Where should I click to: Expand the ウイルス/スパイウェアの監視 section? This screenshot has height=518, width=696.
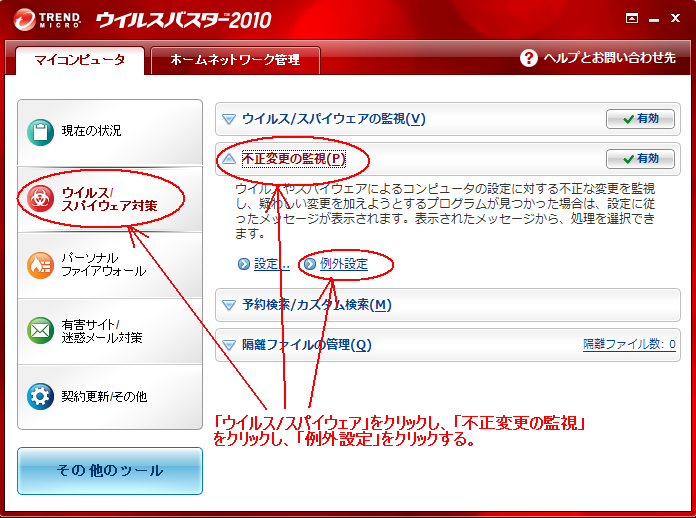tap(229, 119)
